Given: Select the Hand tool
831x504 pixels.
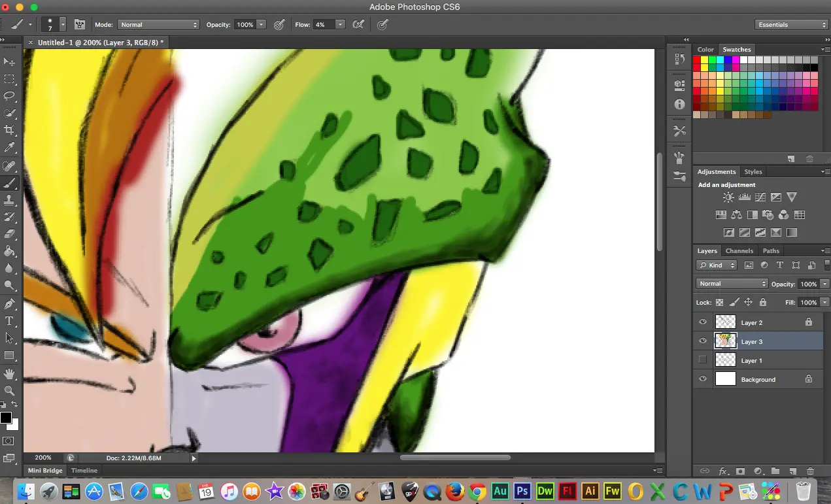Looking at the screenshot, I should tap(9, 374).
